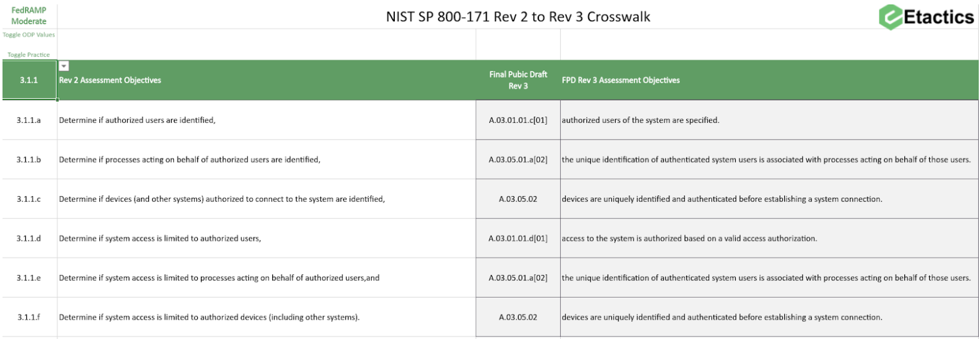Select the 3.1.1 header cell
This screenshot has height=339, width=980.
(29, 80)
